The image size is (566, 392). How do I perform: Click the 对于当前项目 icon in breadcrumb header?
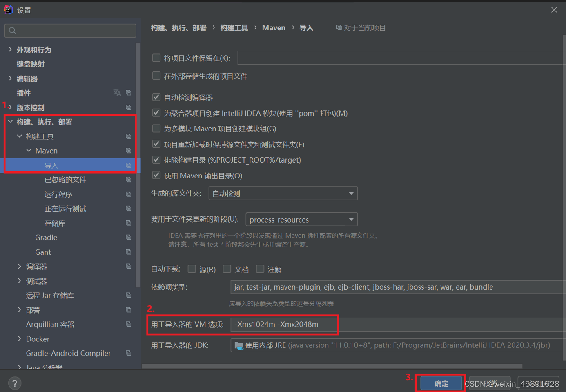click(339, 28)
